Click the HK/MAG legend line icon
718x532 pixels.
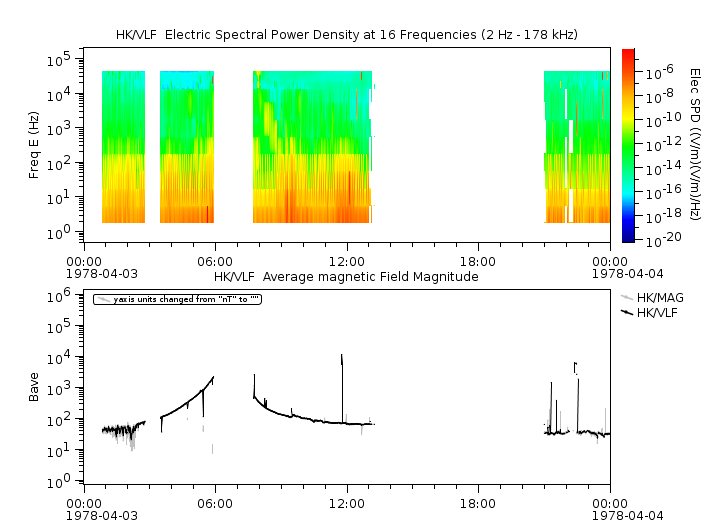pos(627,298)
